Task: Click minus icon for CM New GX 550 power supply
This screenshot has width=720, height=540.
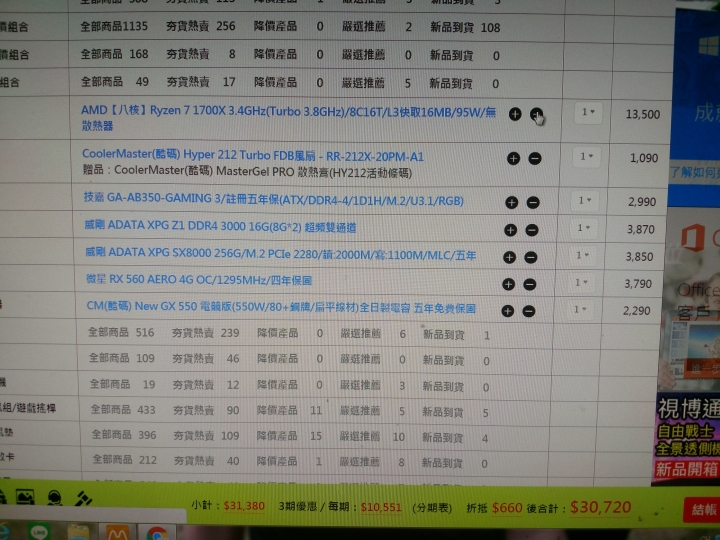Action: (x=529, y=311)
